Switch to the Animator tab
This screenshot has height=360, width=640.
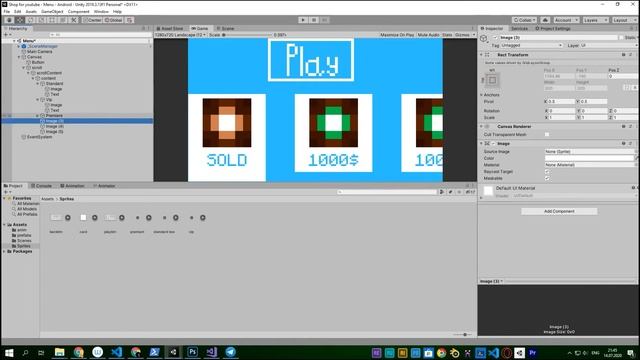[x=104, y=186]
